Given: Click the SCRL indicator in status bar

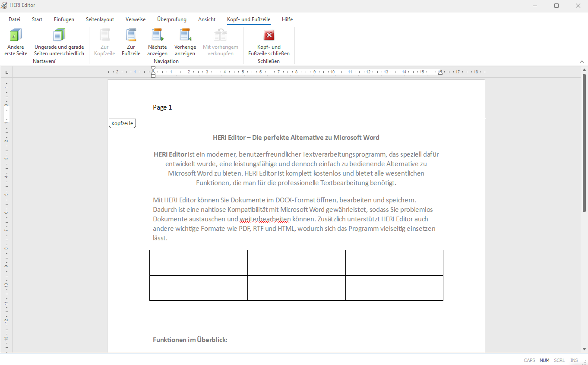Looking at the screenshot, I should click(560, 360).
